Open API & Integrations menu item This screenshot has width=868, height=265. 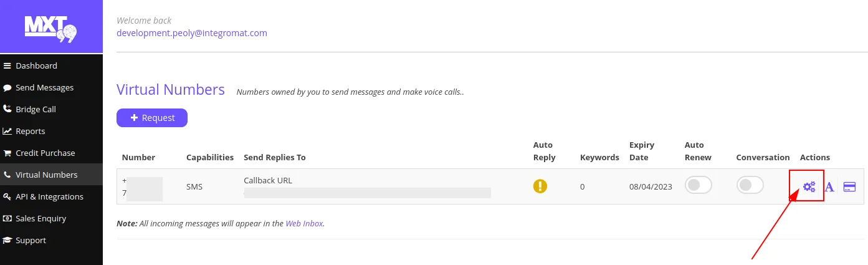pyautogui.click(x=51, y=196)
